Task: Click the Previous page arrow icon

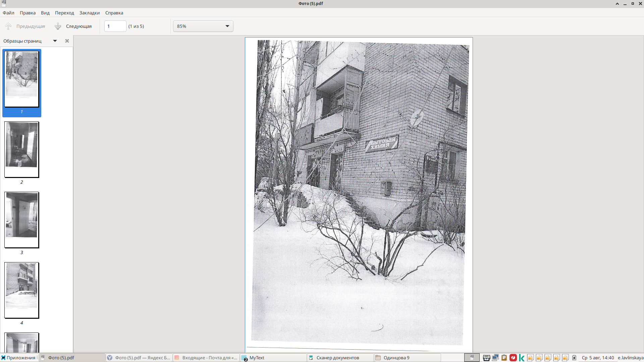Action: (x=8, y=26)
